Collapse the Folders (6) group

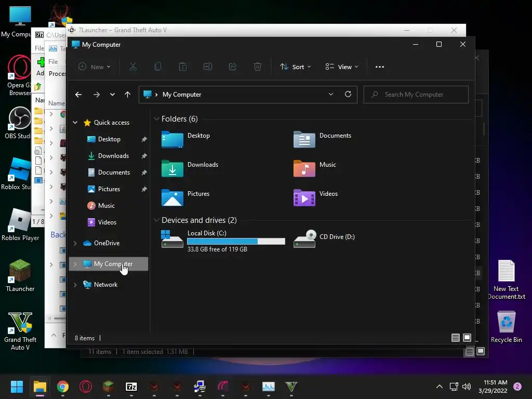click(x=156, y=119)
